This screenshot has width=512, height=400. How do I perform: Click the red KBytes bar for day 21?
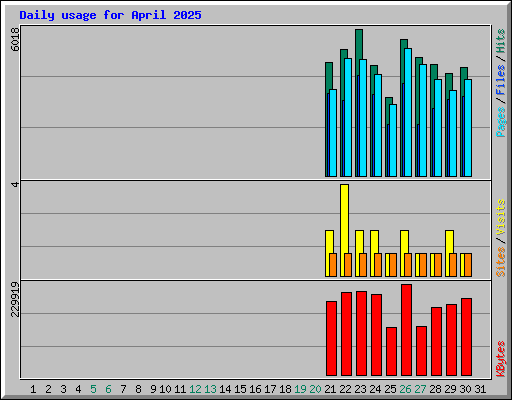coord(331,338)
